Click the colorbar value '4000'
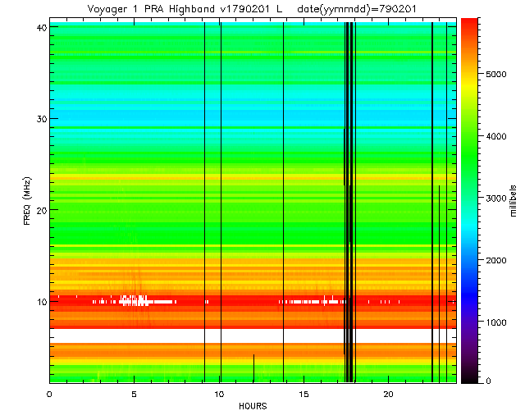525x420 pixels. tap(495, 136)
